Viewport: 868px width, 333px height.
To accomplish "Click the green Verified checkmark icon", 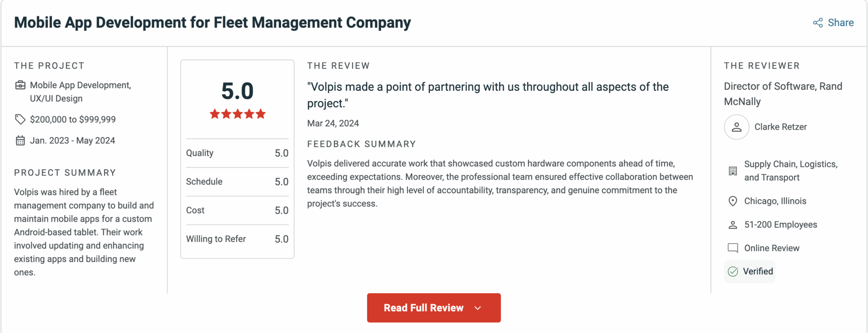I will [x=733, y=272].
